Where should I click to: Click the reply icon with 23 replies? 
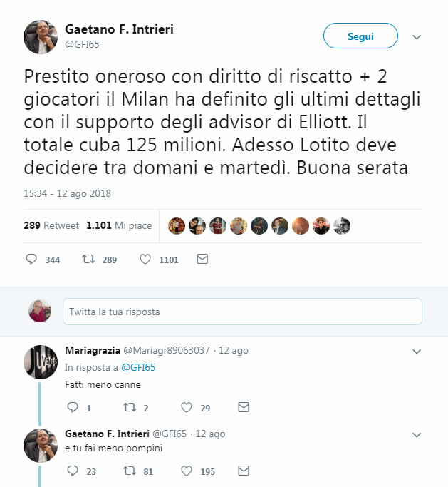tap(72, 471)
